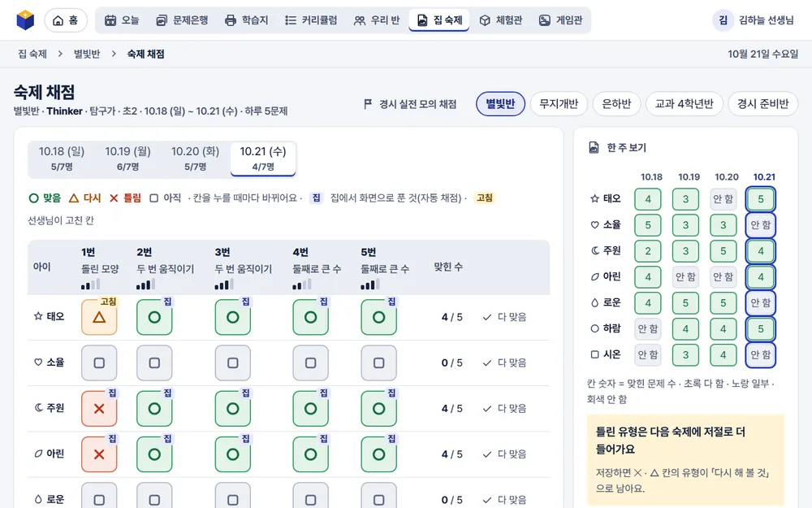Click 다 맞음 for 주원
Viewport: 812px width, 508px height.
[x=504, y=409]
